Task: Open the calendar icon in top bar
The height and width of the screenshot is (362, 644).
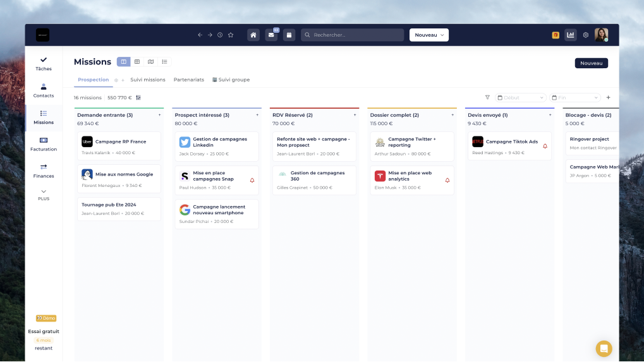Action: point(289,35)
